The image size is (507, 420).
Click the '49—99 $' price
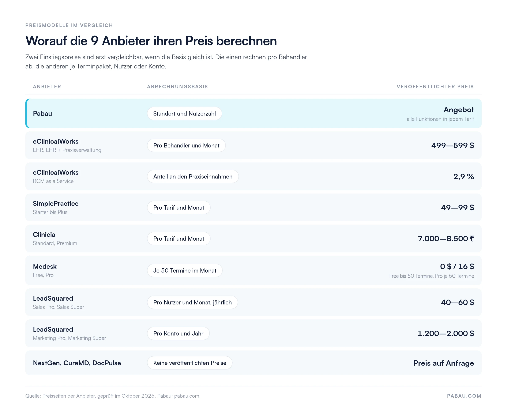click(458, 208)
